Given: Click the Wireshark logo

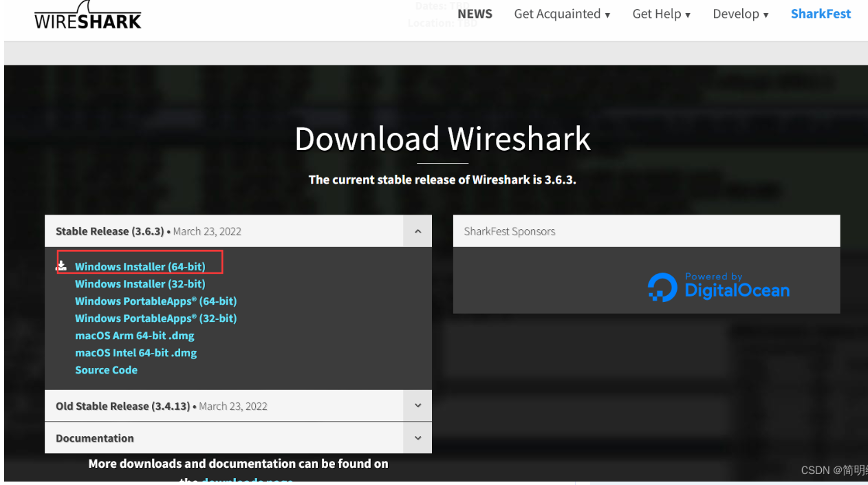Looking at the screenshot, I should pyautogui.click(x=87, y=15).
